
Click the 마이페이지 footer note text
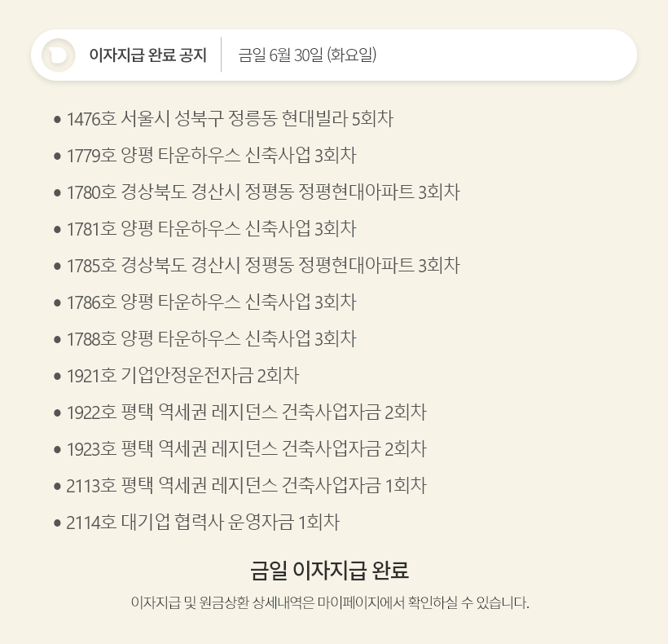(329, 604)
